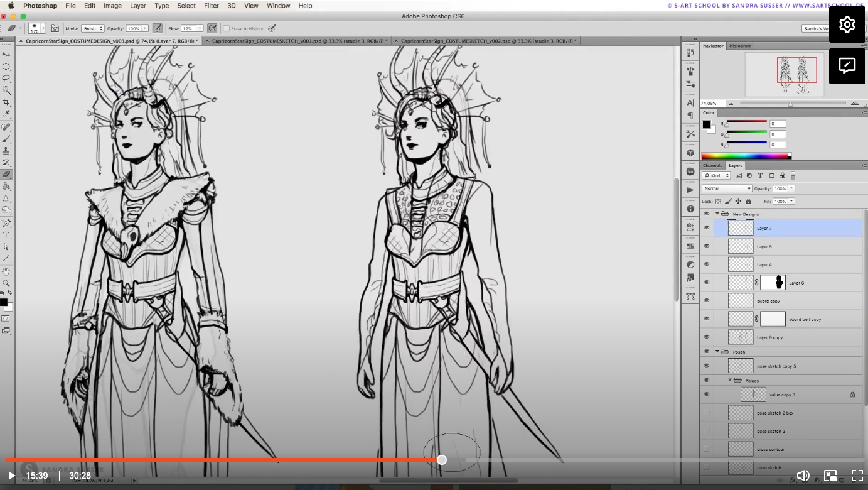Open the Brush panel toggle icon
The image size is (868, 490).
55,28
